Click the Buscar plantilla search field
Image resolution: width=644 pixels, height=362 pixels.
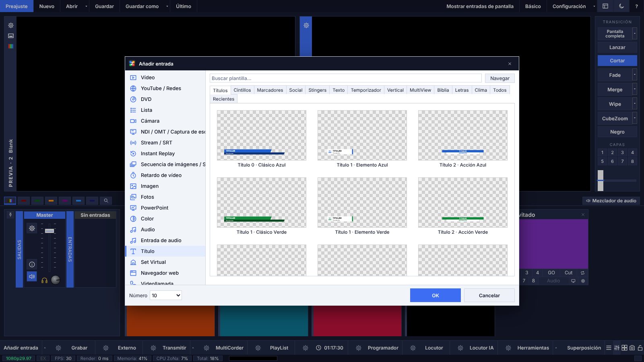tap(345, 78)
